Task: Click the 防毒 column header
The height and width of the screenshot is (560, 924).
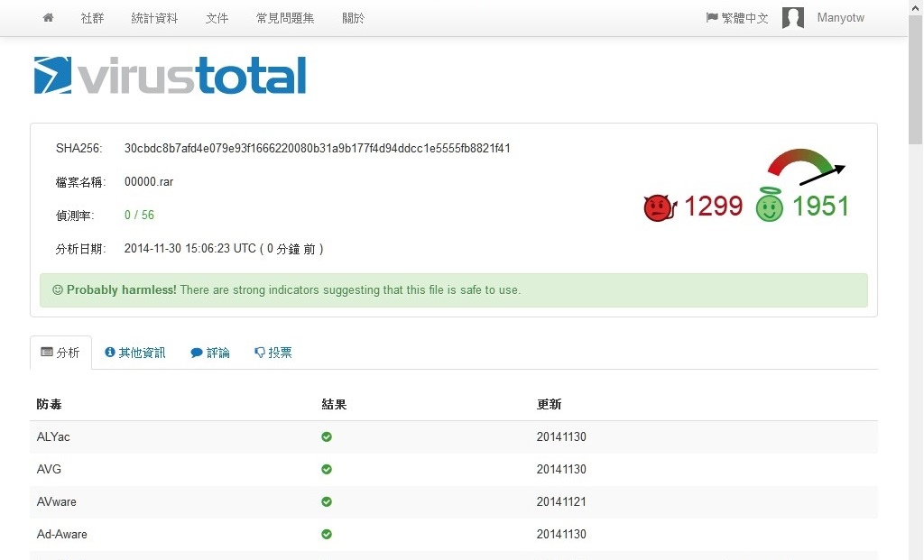Action: click(x=49, y=404)
